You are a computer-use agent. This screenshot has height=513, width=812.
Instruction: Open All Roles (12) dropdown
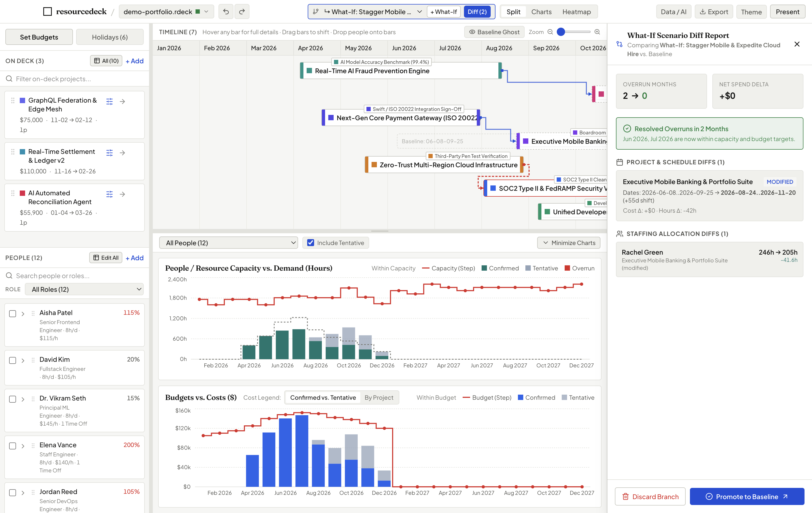84,289
